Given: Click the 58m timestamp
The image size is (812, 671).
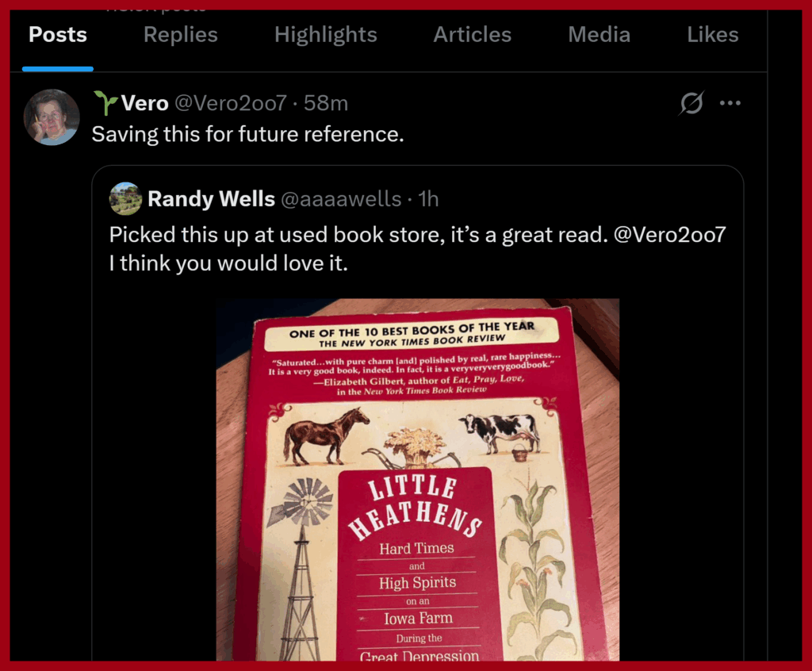Looking at the screenshot, I should (x=326, y=103).
